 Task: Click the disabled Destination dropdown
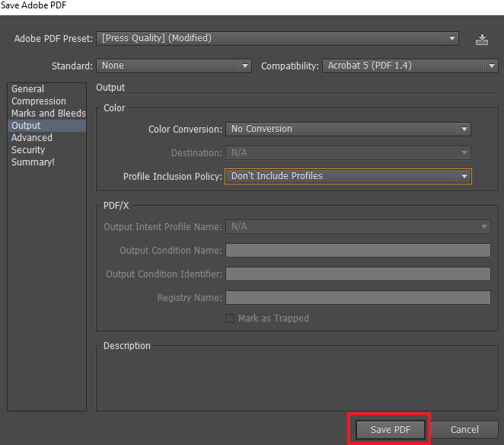(348, 153)
